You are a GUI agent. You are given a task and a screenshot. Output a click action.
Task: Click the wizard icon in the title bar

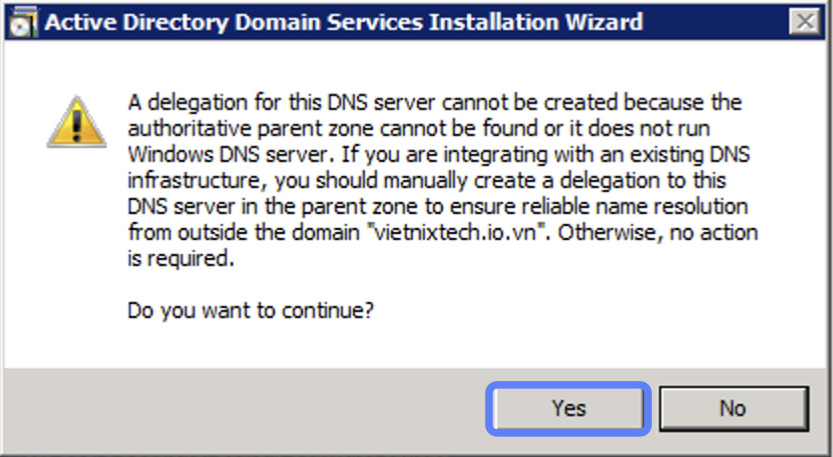pyautogui.click(x=21, y=21)
